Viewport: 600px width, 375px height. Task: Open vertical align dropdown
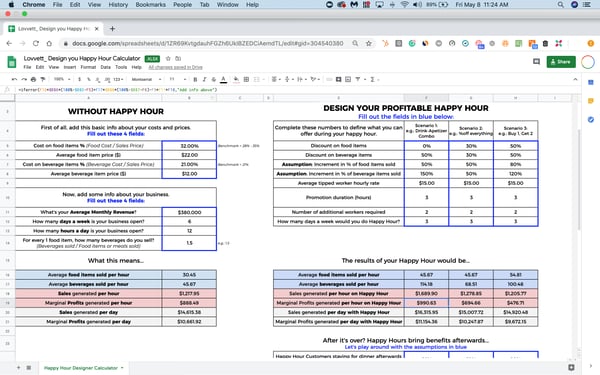tap(289, 80)
